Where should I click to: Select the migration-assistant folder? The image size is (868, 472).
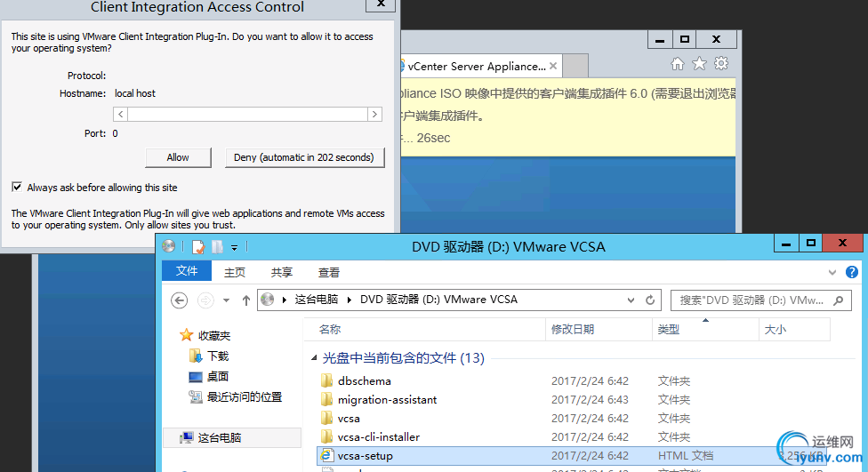pos(387,400)
